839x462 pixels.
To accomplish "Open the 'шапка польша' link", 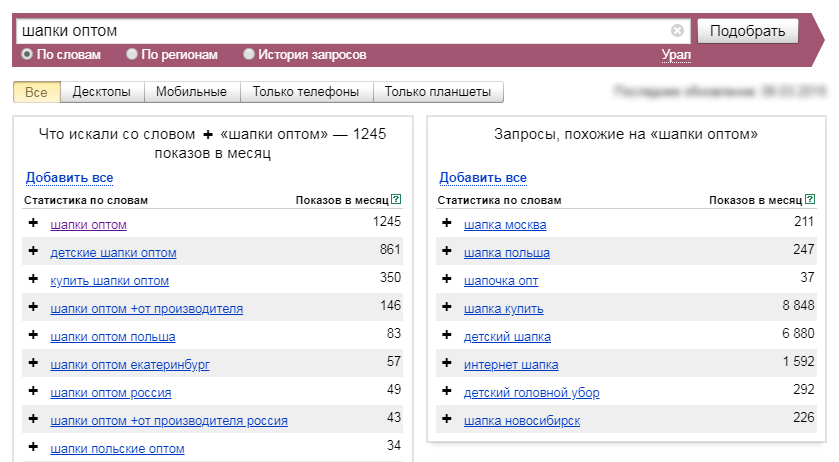I will pyautogui.click(x=507, y=253).
